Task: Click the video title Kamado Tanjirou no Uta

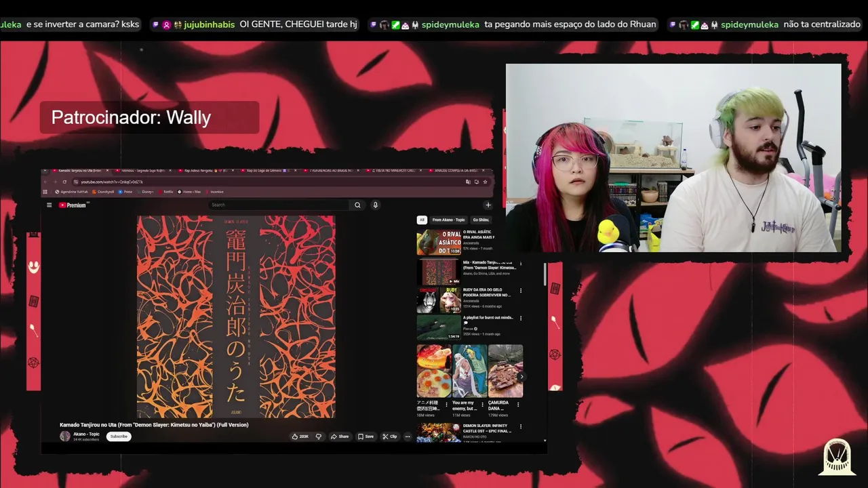Action: 154,425
